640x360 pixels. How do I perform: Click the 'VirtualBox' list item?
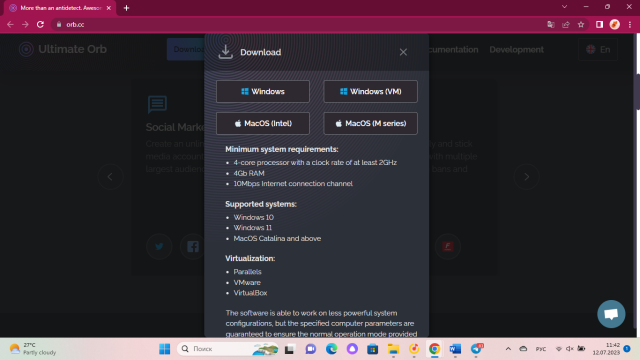point(250,293)
